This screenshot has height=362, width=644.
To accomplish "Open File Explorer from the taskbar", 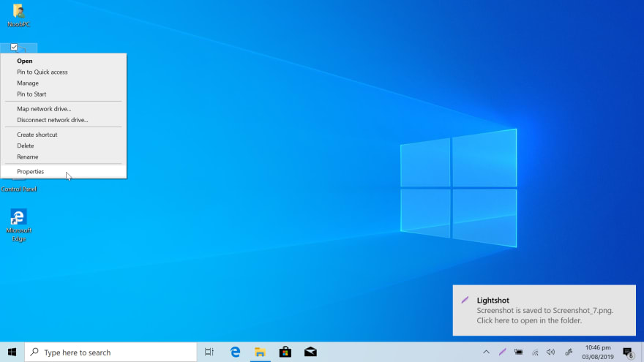I will tap(260, 352).
